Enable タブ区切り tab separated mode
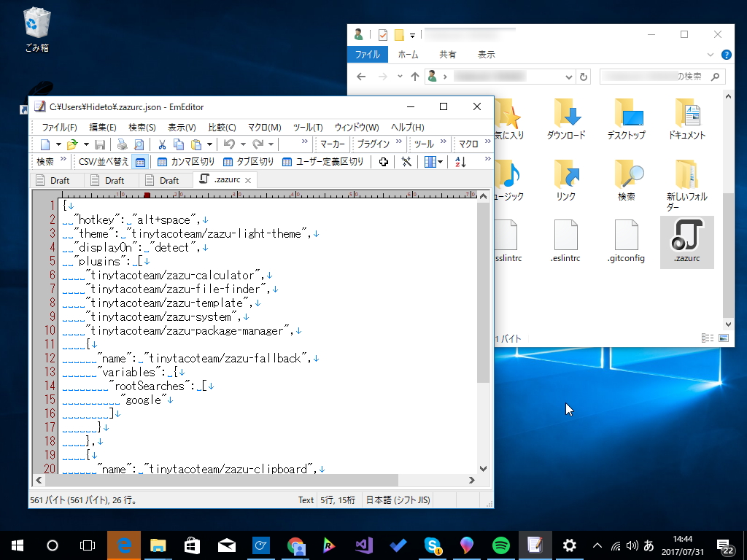The image size is (747, 560). [x=248, y=162]
